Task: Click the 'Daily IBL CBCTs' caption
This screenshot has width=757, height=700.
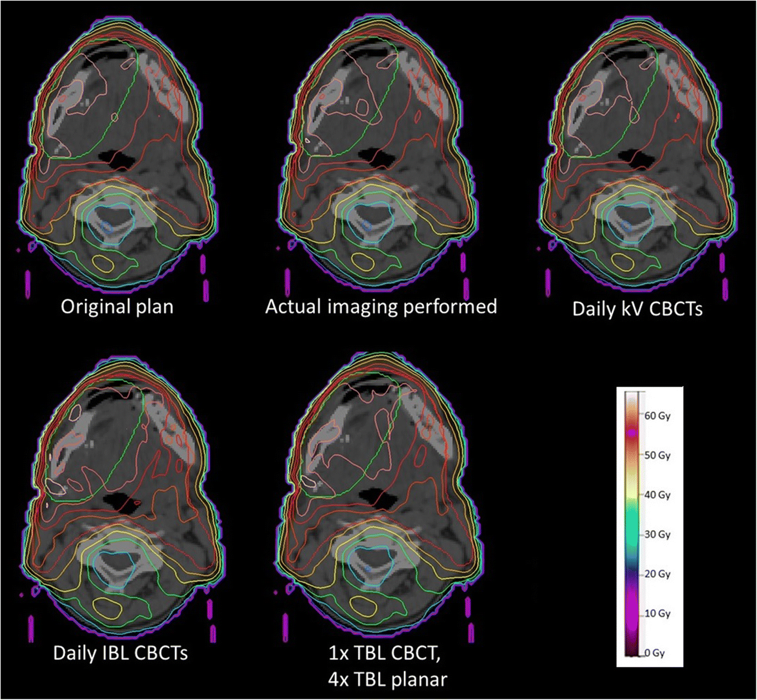Action: point(121,653)
